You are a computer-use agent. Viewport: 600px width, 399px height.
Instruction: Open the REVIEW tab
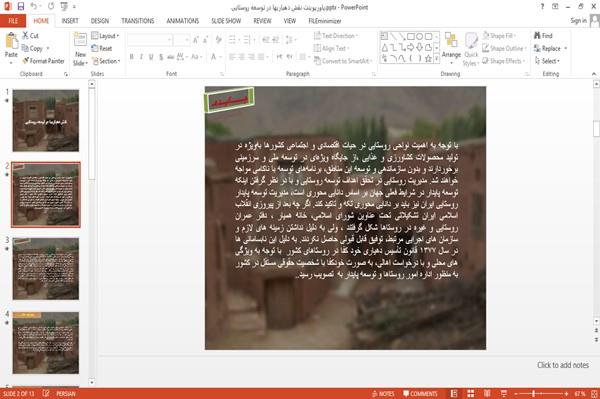pos(262,21)
